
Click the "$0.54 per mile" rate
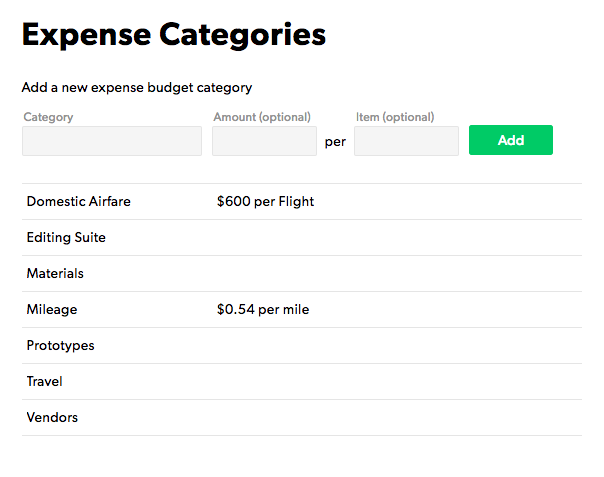click(x=263, y=309)
